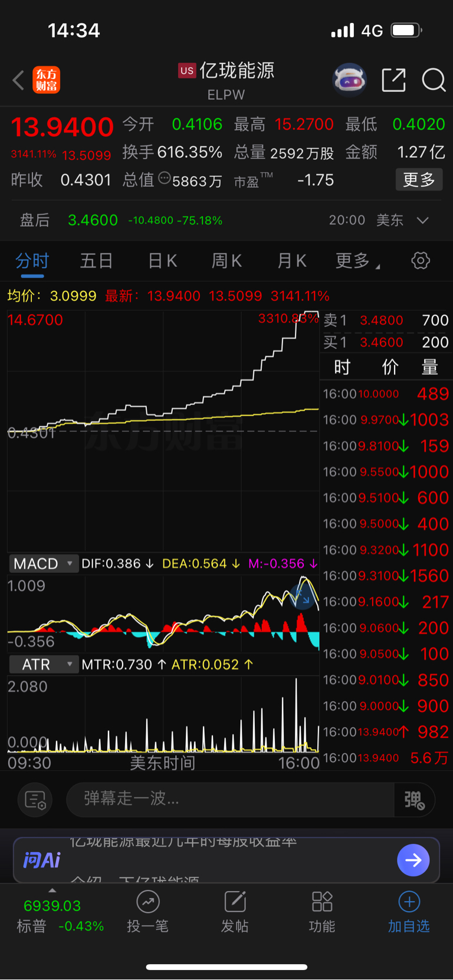Open the ATR indicator dropdown
This screenshot has height=980, width=453.
tap(44, 665)
